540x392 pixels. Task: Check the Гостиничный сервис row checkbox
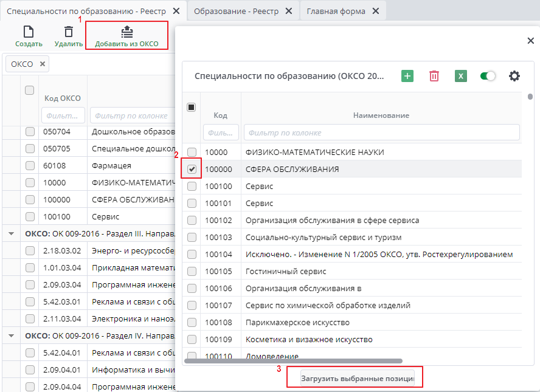[192, 271]
